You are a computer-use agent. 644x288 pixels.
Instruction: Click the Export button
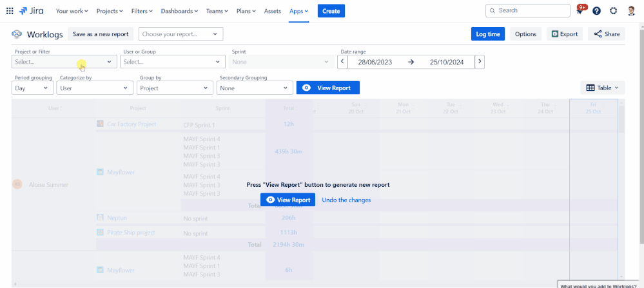pyautogui.click(x=565, y=34)
